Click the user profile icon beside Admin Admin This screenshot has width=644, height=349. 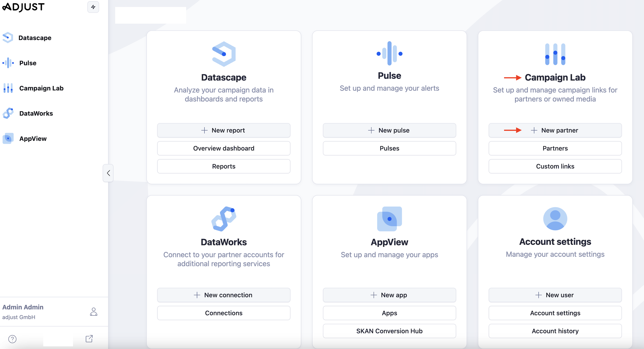(94, 312)
